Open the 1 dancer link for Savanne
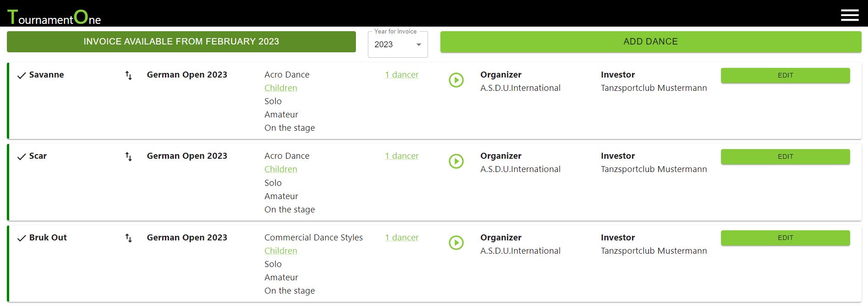 click(401, 74)
